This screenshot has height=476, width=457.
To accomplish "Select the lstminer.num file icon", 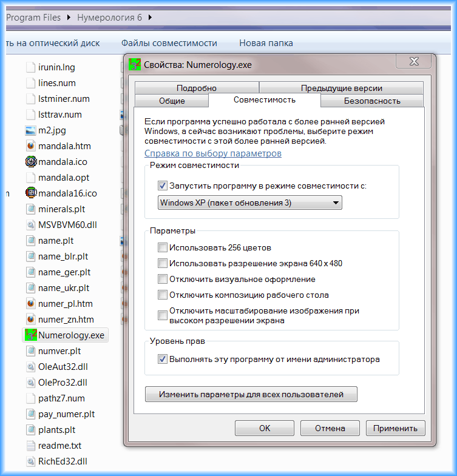I will tap(31, 99).
